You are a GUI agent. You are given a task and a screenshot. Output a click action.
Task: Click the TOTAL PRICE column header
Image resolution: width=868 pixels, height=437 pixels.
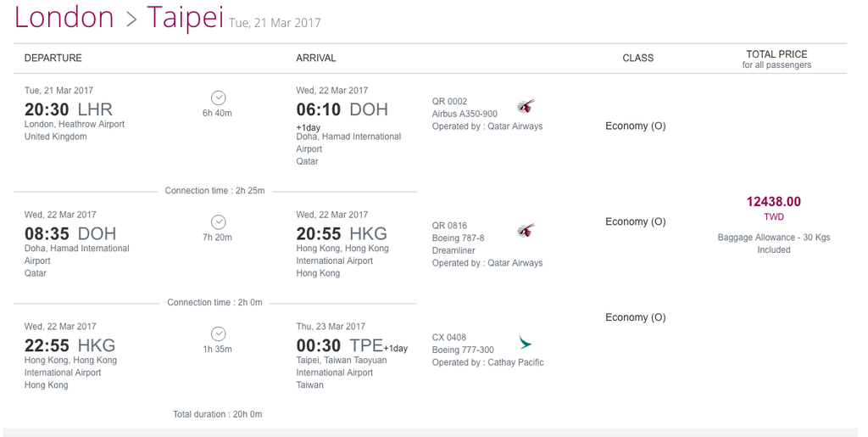click(776, 53)
